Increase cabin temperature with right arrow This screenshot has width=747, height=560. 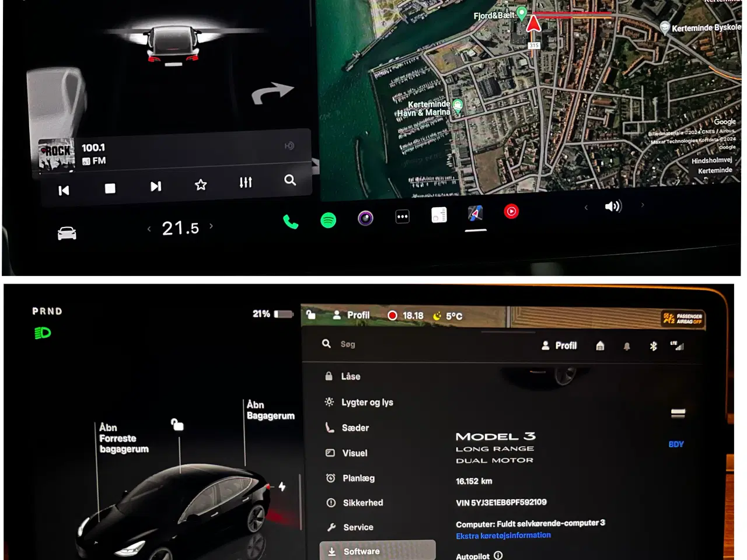[211, 226]
